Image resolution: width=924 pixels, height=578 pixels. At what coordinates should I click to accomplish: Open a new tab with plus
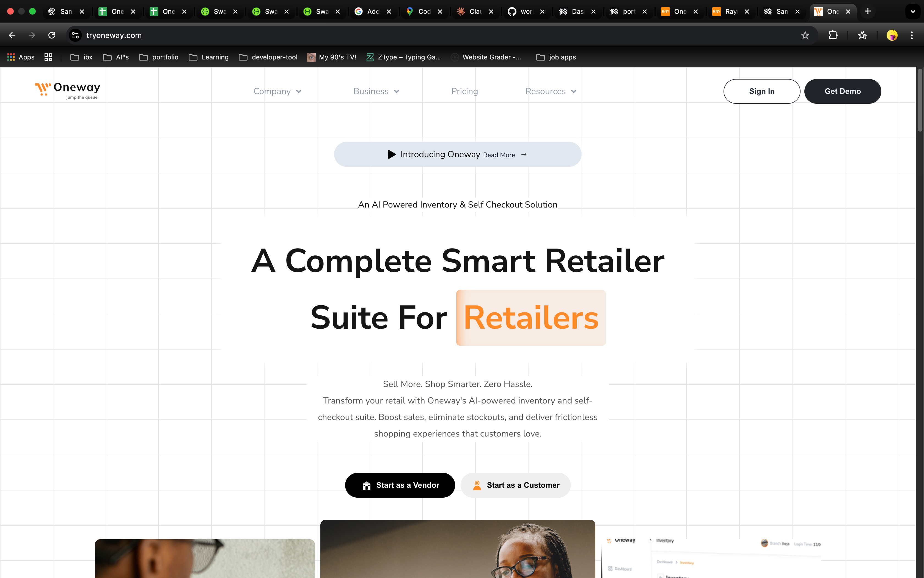[868, 12]
